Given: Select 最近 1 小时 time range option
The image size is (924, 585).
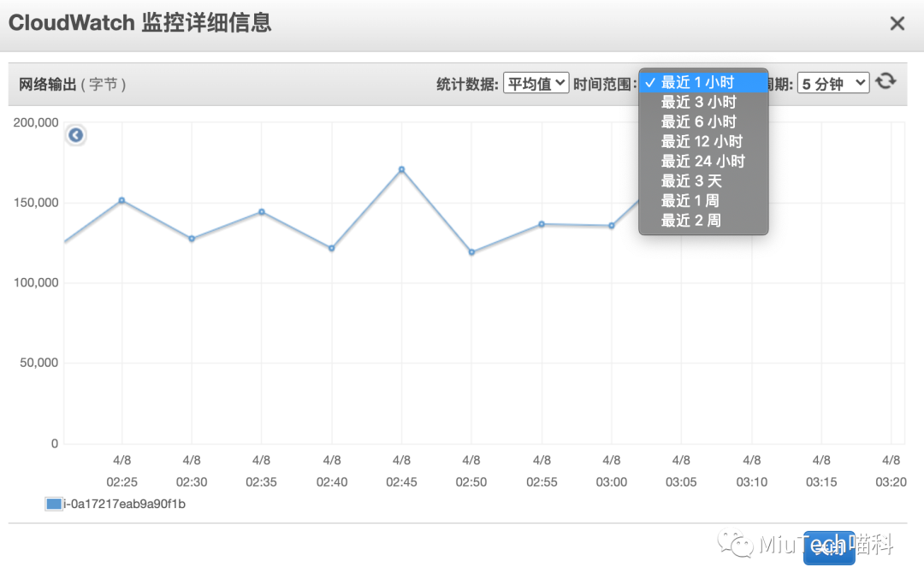Looking at the screenshot, I should (703, 82).
